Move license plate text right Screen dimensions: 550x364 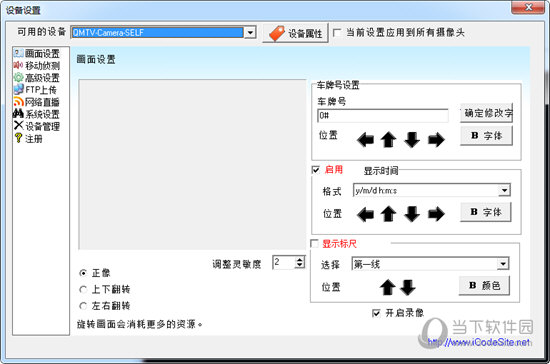[x=436, y=140]
